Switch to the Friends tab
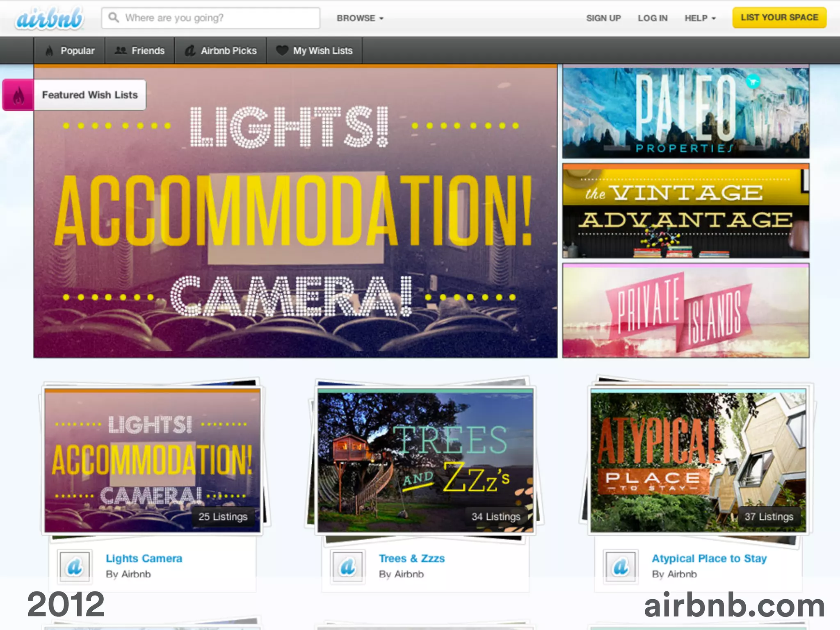This screenshot has width=840, height=630. (x=140, y=50)
